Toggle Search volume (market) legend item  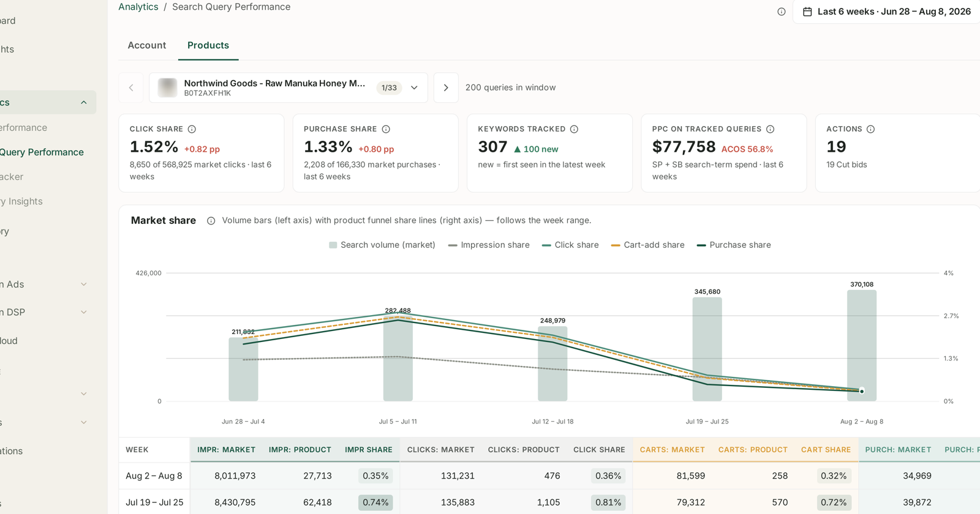coord(382,245)
